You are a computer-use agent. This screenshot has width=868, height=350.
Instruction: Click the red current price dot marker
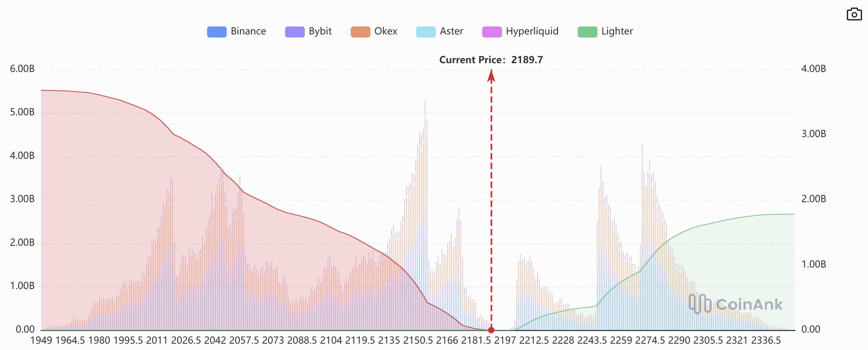491,330
